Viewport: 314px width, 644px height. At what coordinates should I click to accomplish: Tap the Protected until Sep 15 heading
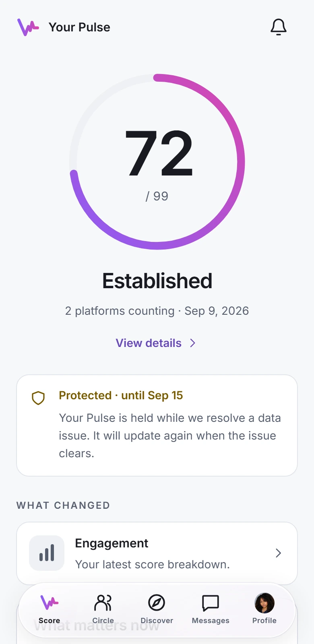click(x=121, y=395)
